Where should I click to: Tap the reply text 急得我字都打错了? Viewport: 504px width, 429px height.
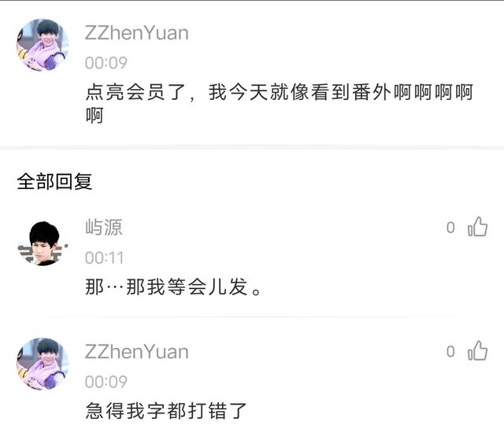click(x=166, y=410)
